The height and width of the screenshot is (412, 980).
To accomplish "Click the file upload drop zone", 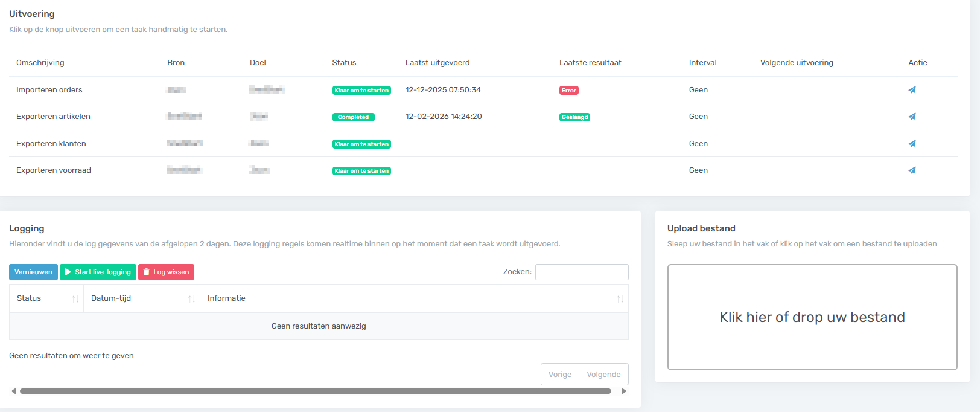I will coord(812,317).
